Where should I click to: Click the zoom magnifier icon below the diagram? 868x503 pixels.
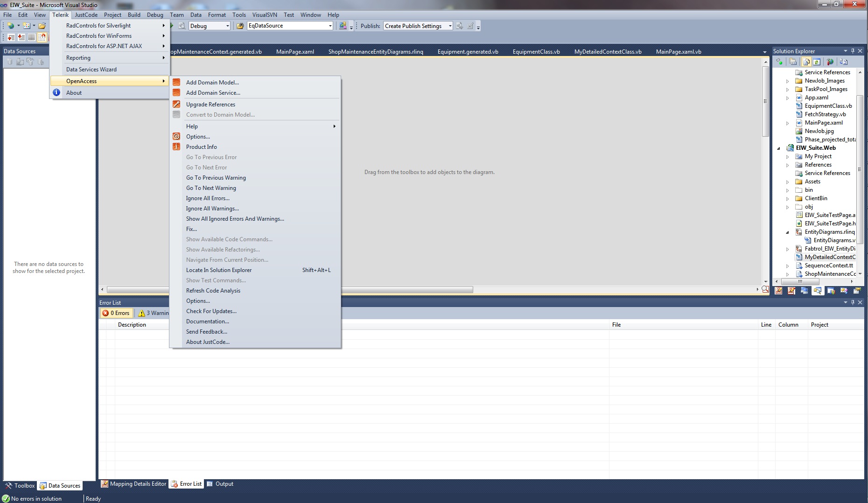765,289
